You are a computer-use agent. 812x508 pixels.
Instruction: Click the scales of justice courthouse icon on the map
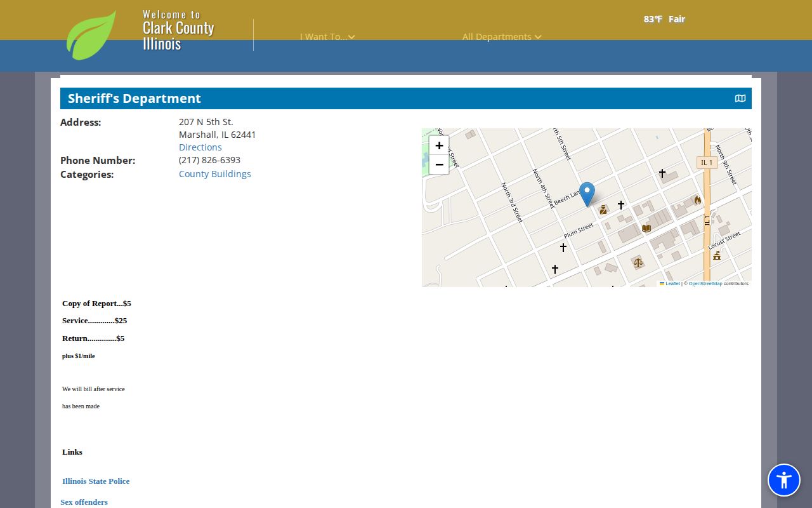(638, 262)
